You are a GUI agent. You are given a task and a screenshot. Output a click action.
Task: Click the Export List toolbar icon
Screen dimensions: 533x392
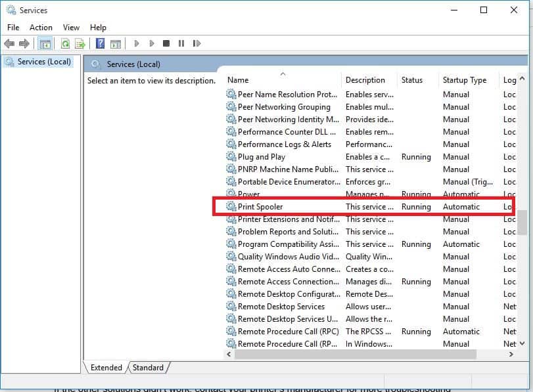80,44
